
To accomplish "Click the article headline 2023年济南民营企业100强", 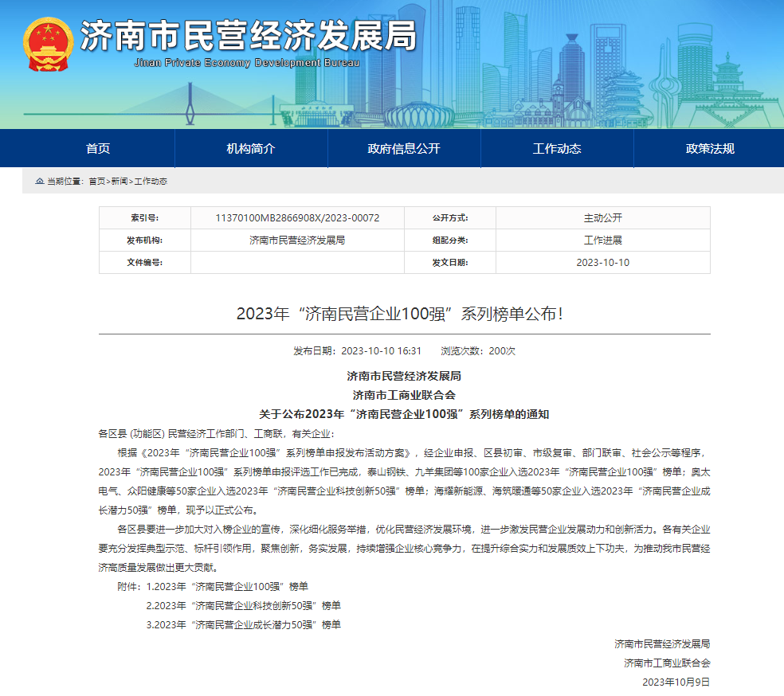I will click(400, 314).
